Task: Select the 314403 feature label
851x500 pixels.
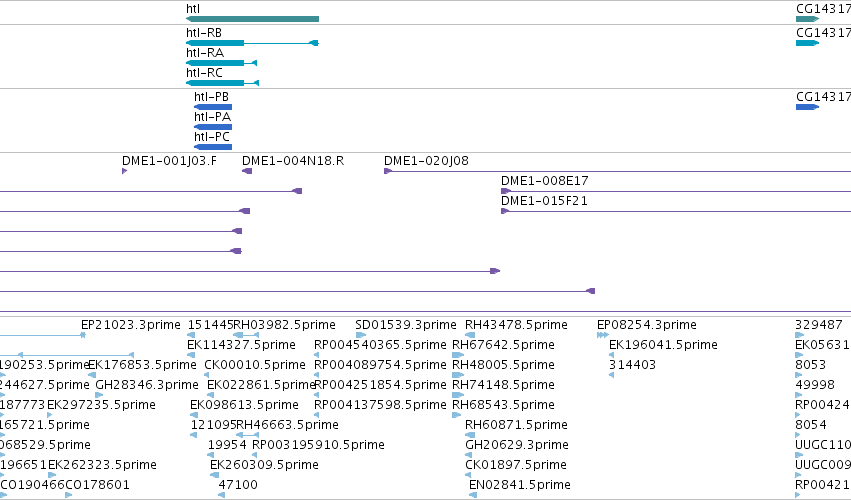Action: click(x=633, y=365)
